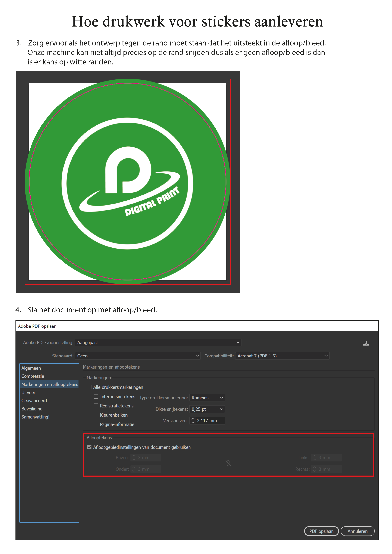Click the Markeringen section label
The width and height of the screenshot is (392, 554).
point(99,378)
